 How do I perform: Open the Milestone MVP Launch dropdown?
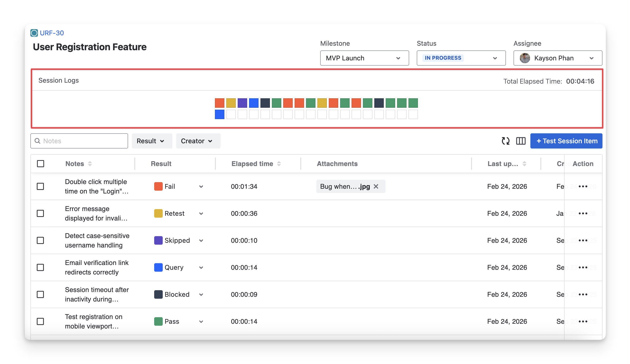click(364, 58)
